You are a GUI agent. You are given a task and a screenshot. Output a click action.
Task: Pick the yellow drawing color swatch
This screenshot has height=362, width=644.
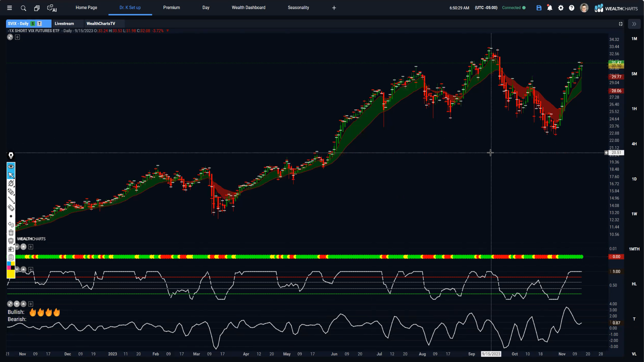[11, 274]
